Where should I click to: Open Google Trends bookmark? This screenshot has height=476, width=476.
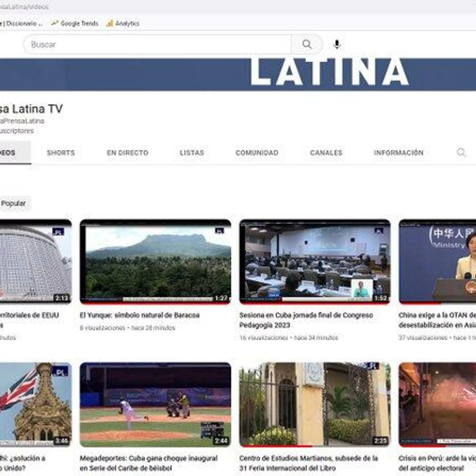point(75,23)
